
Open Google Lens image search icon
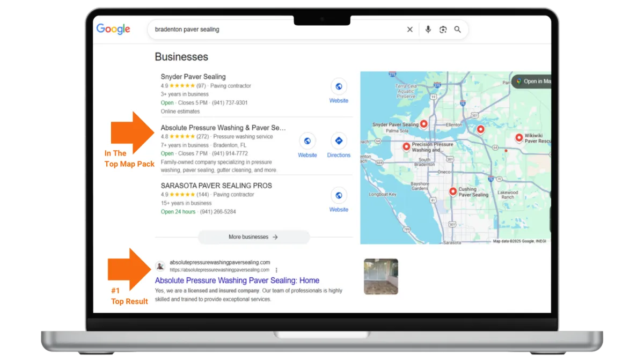click(x=443, y=29)
